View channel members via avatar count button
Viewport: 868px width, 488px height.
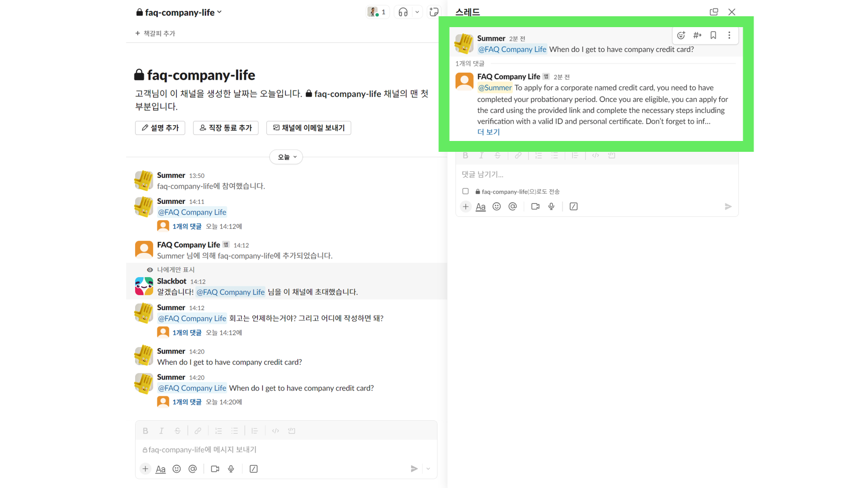point(378,12)
